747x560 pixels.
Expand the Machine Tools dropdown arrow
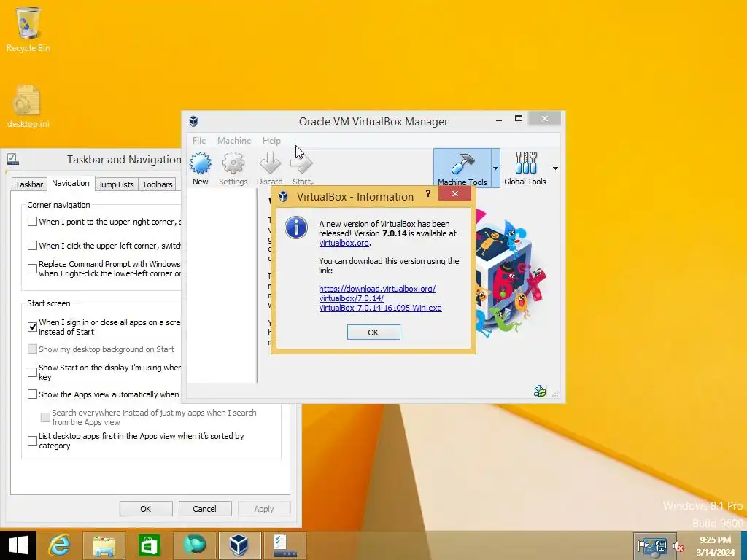click(495, 168)
